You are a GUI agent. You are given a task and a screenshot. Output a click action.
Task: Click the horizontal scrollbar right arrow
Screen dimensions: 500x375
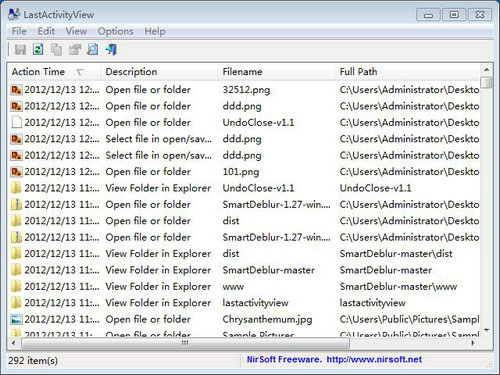pos(473,343)
